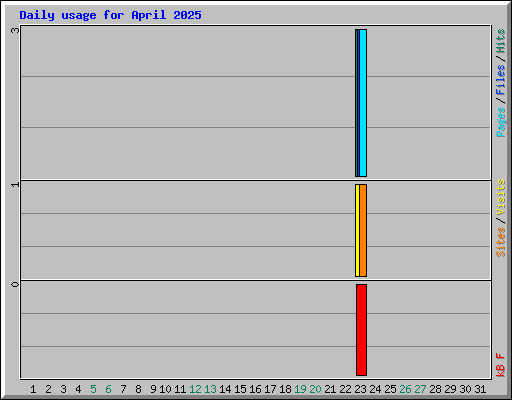Screen dimensions: 512x400
Task: Click day label '16' on the x-axis
Action: [x=255, y=389]
